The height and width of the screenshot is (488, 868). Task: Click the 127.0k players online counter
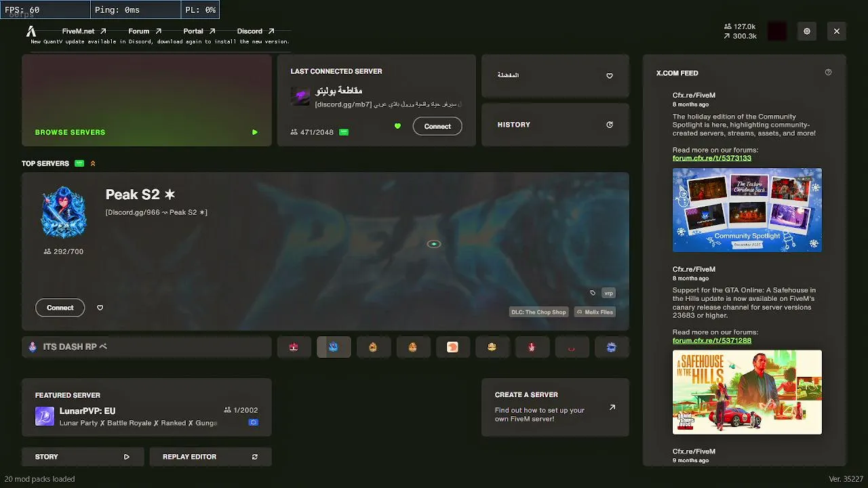[x=740, y=26]
